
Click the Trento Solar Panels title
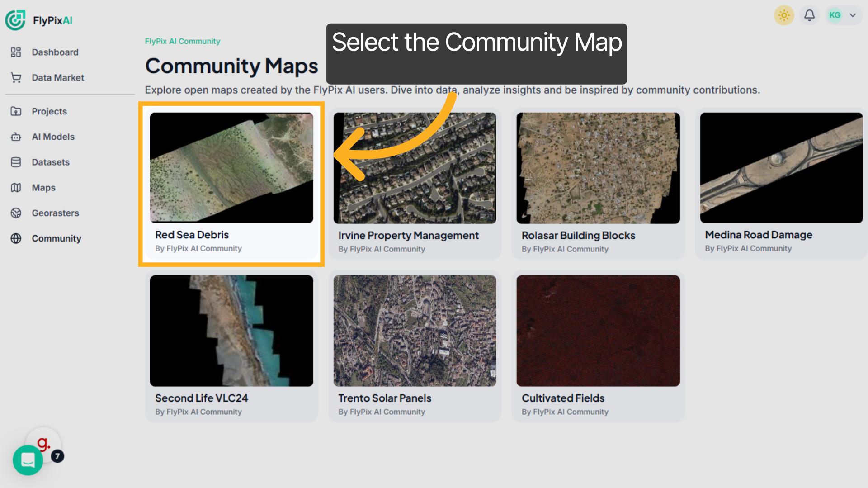(x=385, y=398)
